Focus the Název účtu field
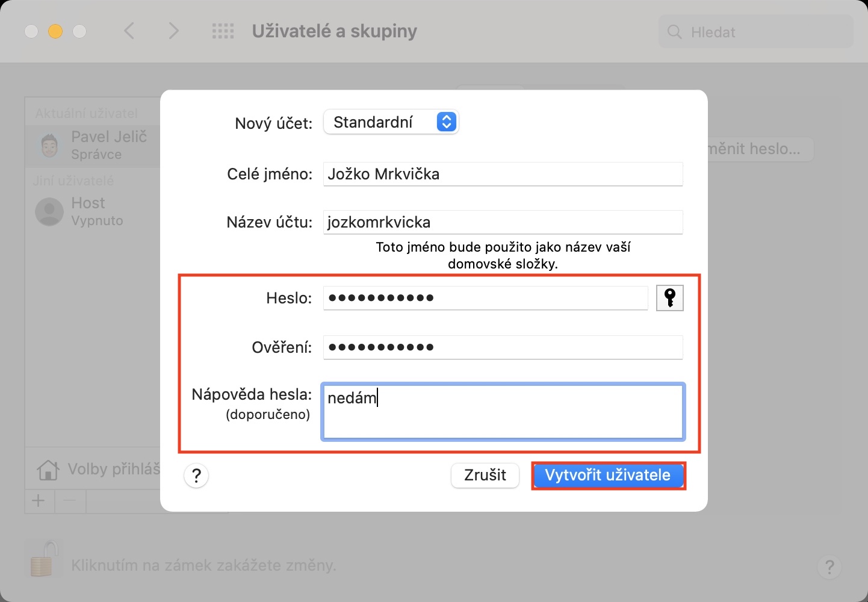Screen dimensions: 868x602 (503, 222)
